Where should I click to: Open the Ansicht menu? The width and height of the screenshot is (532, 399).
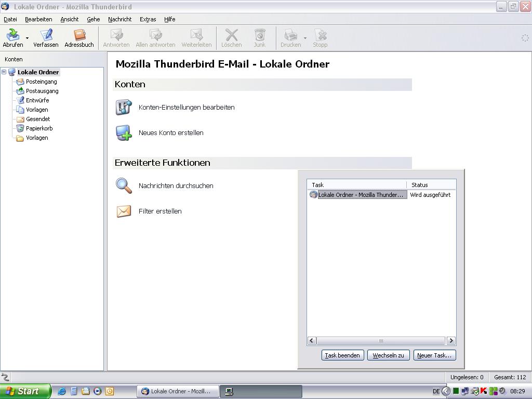coord(70,19)
